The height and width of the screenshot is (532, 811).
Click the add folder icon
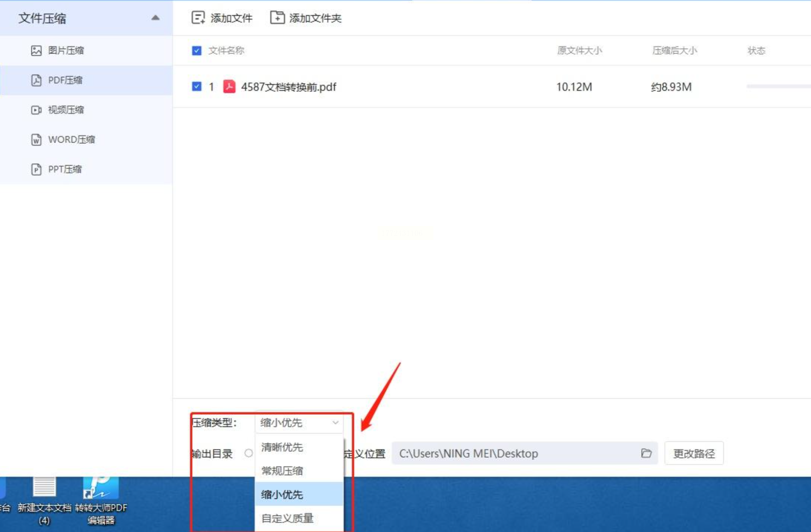[x=277, y=18]
